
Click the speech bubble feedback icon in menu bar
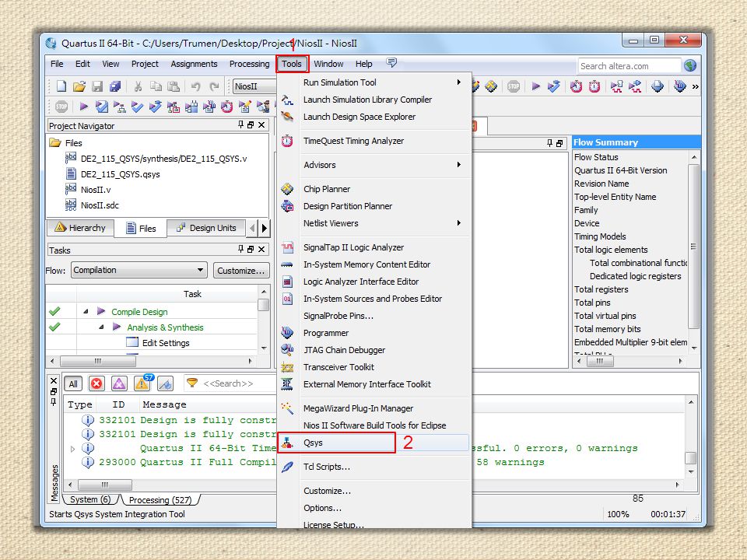[x=391, y=63]
